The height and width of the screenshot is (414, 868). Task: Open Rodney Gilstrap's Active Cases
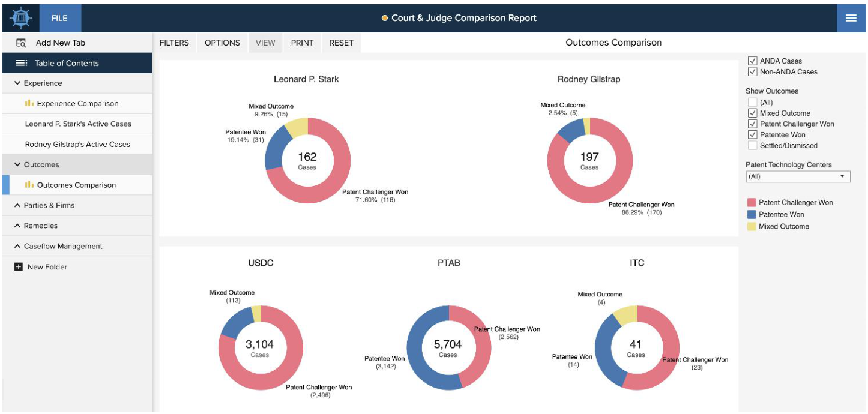pyautogui.click(x=77, y=144)
